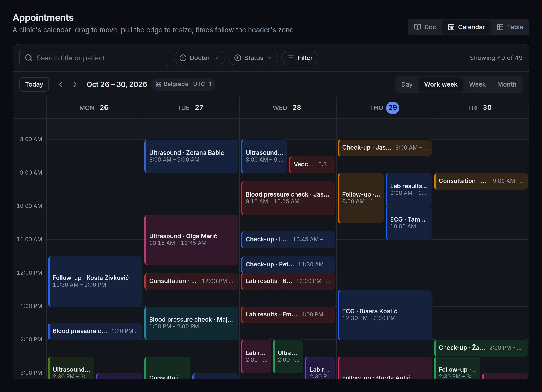Open Thursday Check-up 8:00 AM appointment
The image size is (542, 392).
coord(384,148)
